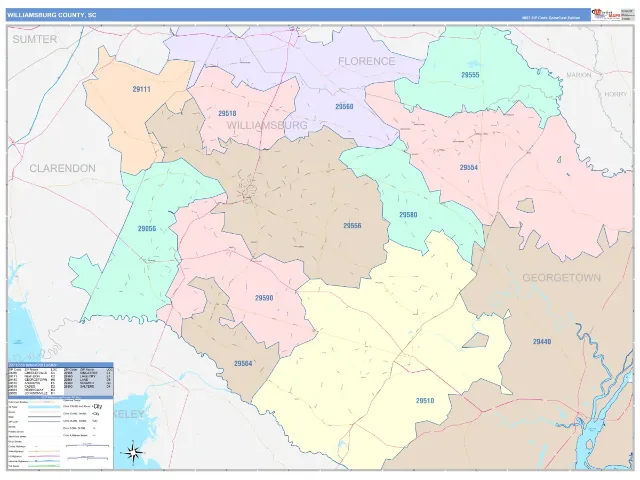
Task: Click the MARION county label
Action: tap(579, 75)
